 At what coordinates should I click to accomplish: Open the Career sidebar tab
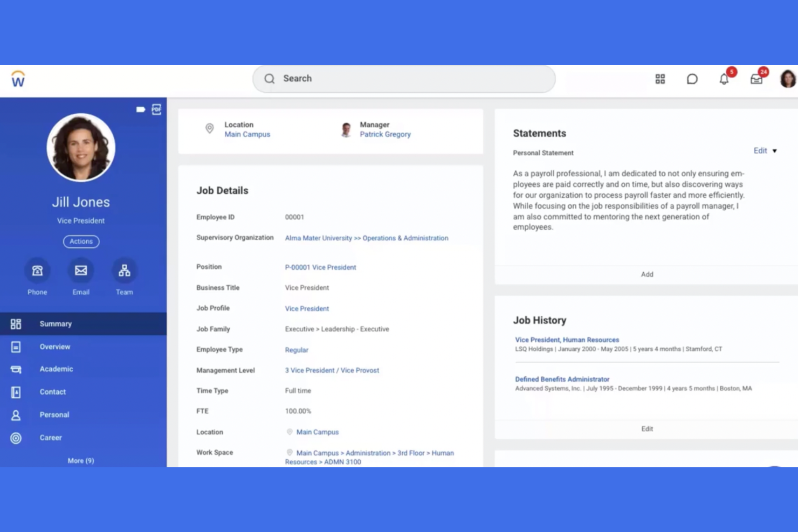pyautogui.click(x=83, y=438)
